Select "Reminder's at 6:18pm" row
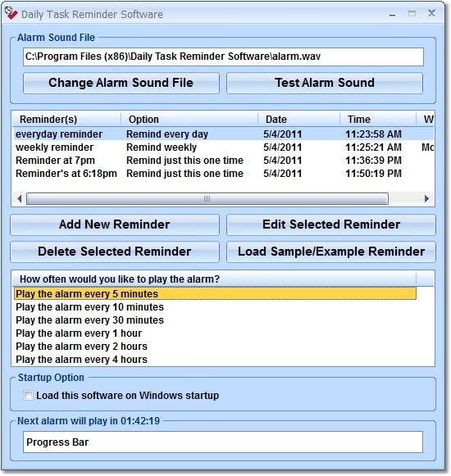The image size is (451, 476). pyautogui.click(x=223, y=174)
